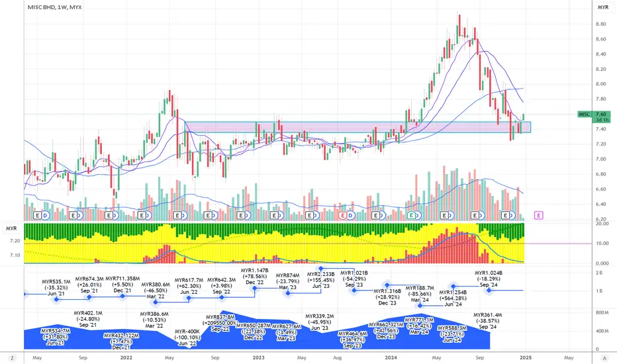Toggle auto-scale with the A button

point(604,357)
